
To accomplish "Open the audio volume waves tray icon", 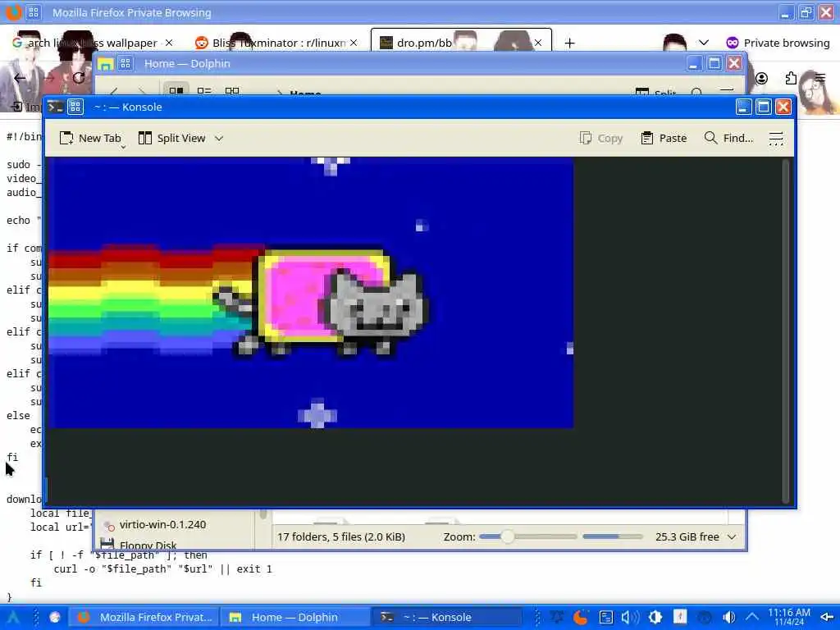I will pos(631,617).
